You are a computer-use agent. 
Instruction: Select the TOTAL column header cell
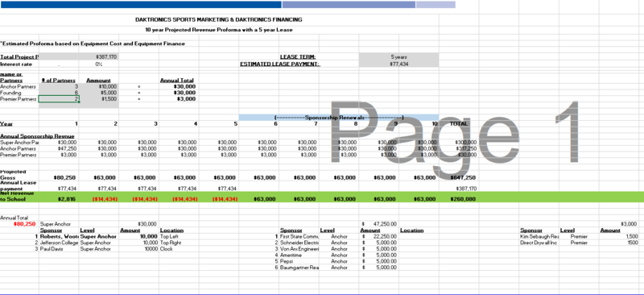(459, 123)
